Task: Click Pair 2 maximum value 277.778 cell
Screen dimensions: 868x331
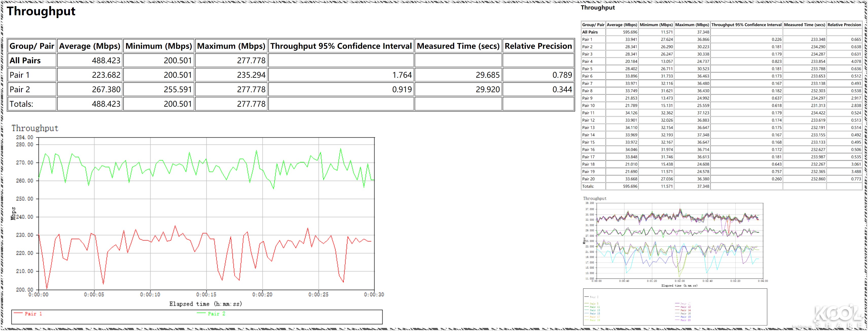Action: pyautogui.click(x=251, y=89)
